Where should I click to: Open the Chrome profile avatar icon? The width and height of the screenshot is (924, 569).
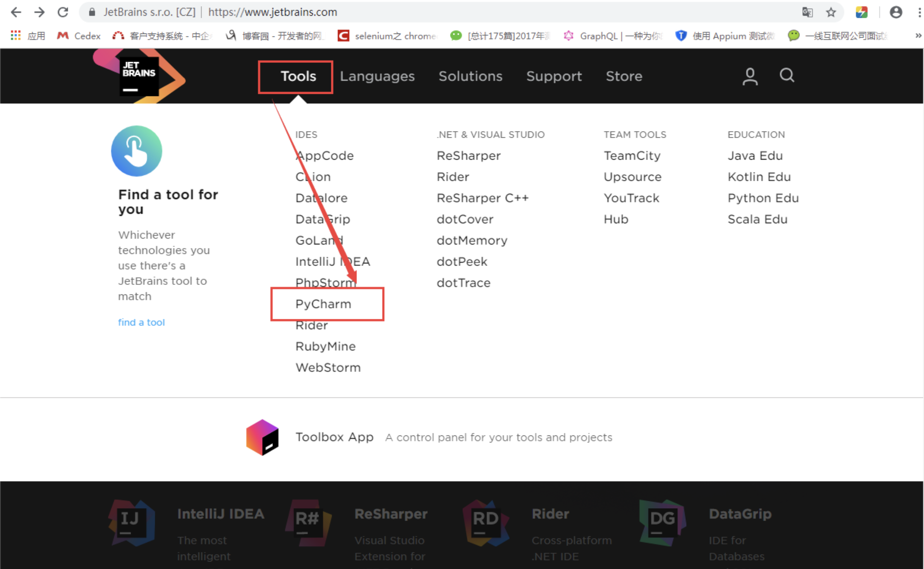[x=896, y=12]
